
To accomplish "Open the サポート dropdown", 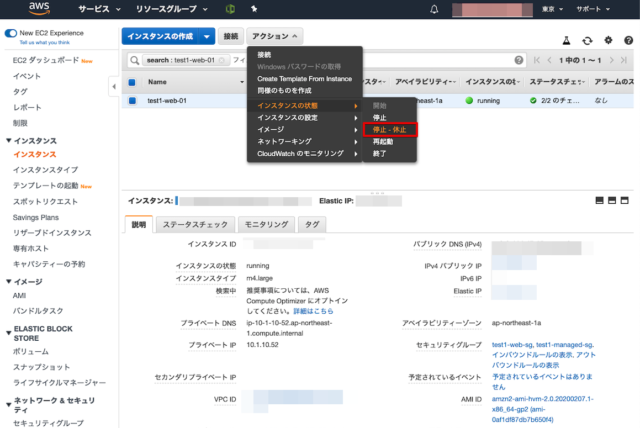I will (x=593, y=9).
